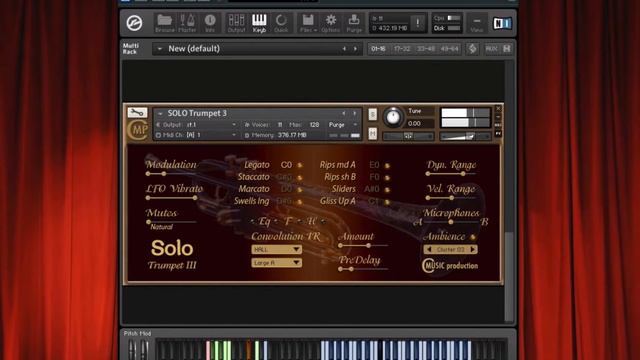Open instrument edit mode with the wrench icon
Viewport: 640px width, 360px height.
coord(137,112)
